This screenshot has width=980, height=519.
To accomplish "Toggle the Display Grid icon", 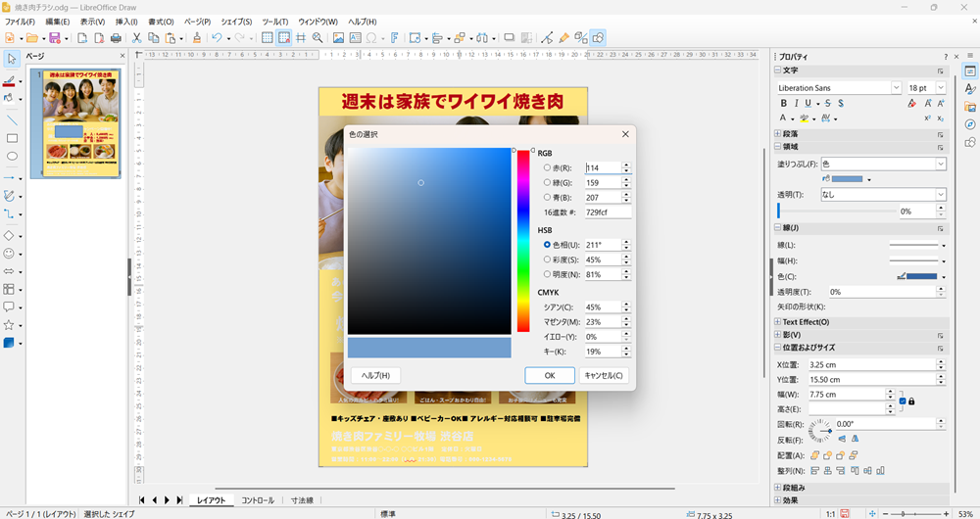I will tap(267, 38).
